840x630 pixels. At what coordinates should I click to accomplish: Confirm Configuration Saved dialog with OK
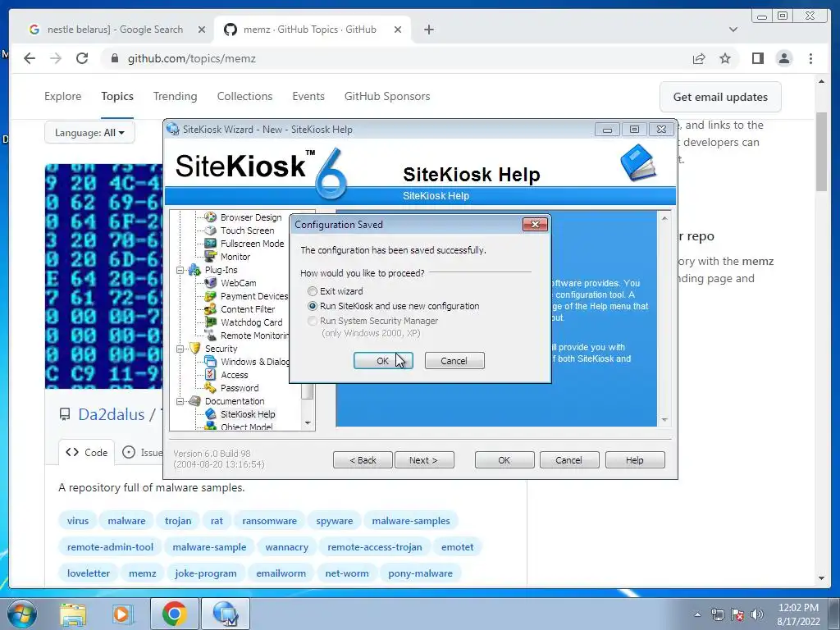click(383, 361)
